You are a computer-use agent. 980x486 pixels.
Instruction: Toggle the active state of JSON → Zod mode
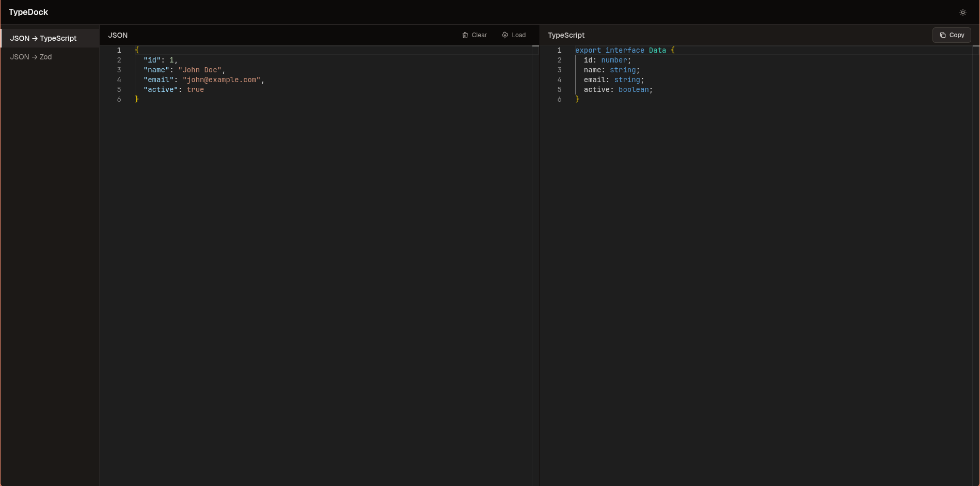(x=31, y=57)
